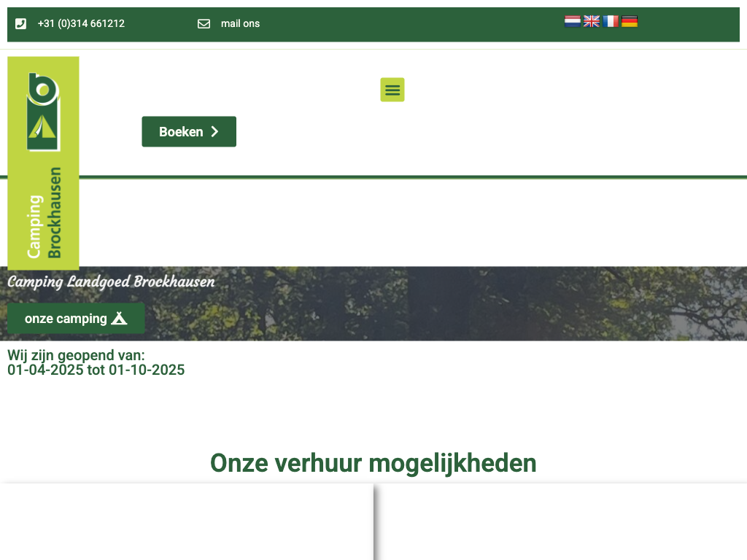
Task: Open the 'mail ons' link
Action: point(240,23)
